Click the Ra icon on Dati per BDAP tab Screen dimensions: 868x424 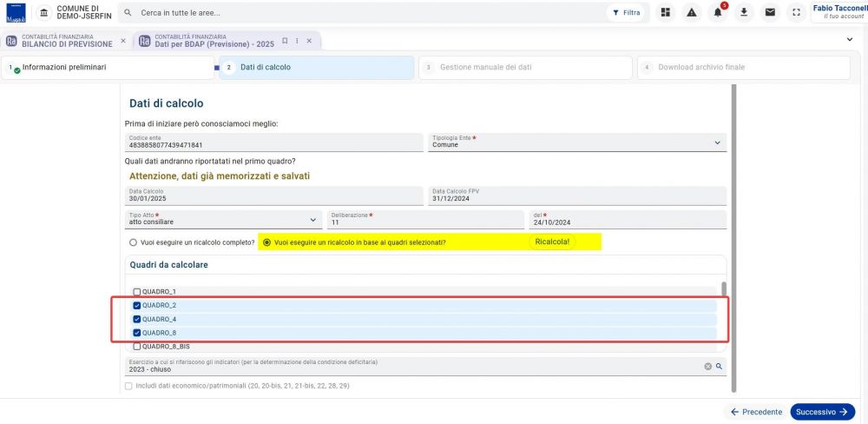(144, 41)
